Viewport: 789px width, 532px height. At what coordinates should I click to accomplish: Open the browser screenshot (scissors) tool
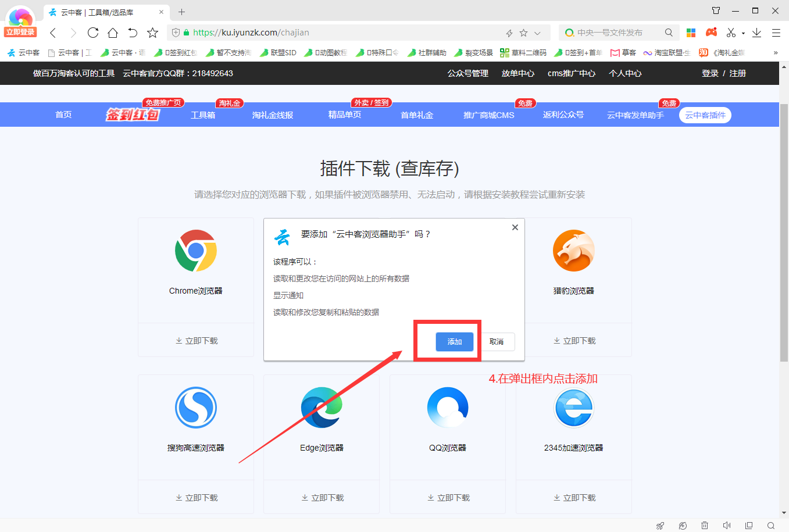(730, 33)
